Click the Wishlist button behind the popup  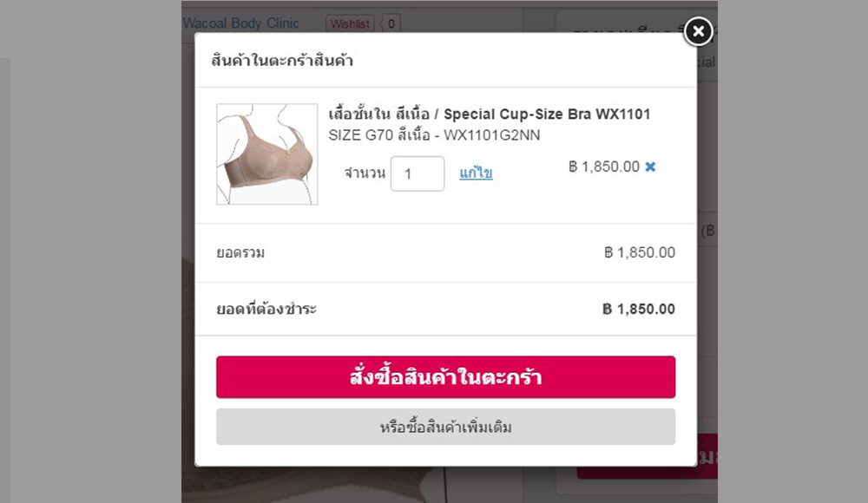point(350,23)
